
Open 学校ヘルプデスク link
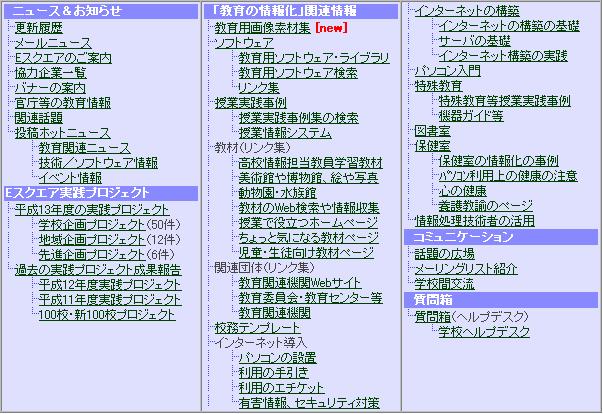[484, 331]
